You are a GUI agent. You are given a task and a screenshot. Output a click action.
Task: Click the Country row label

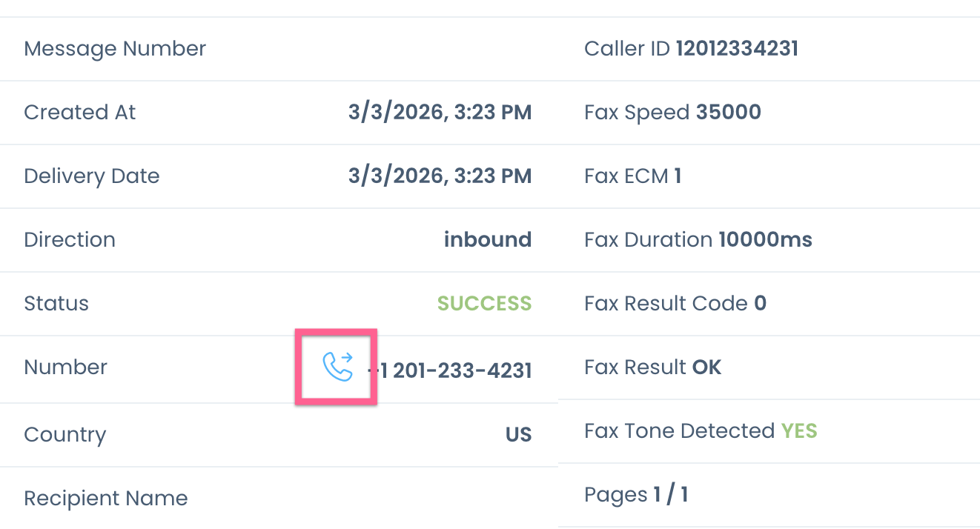(x=64, y=434)
